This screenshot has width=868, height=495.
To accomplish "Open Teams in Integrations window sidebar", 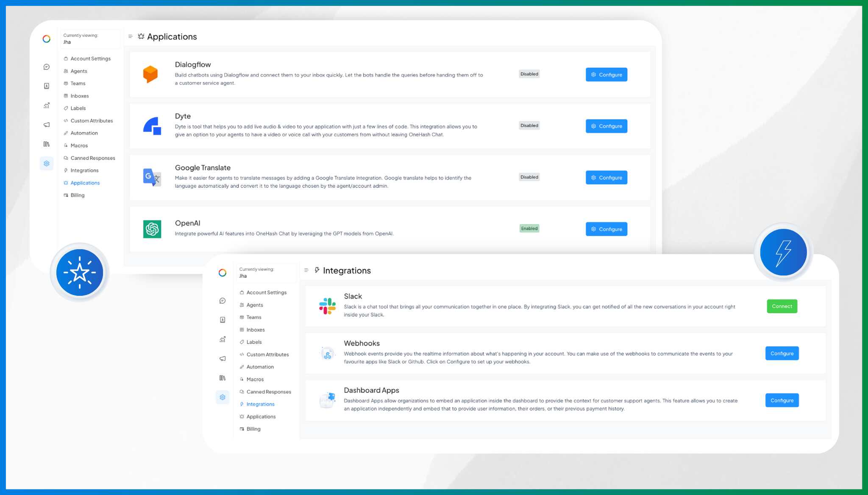I will 250,317.
